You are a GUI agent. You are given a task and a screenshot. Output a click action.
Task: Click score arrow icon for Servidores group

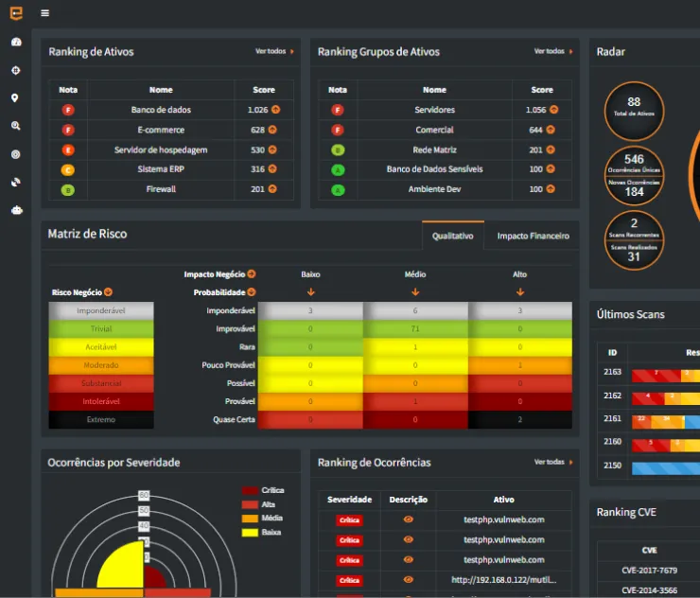point(554,110)
